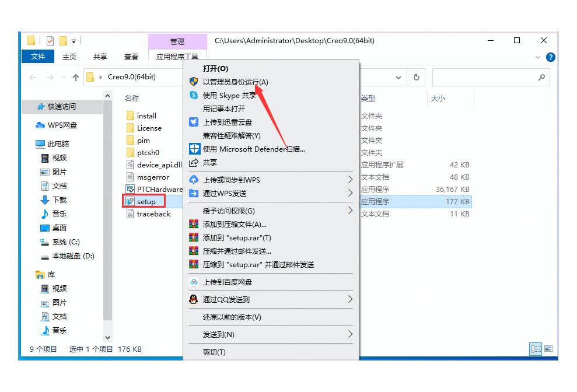Select 桌面 in the navigation pane
577x392 pixels.
tap(60, 228)
